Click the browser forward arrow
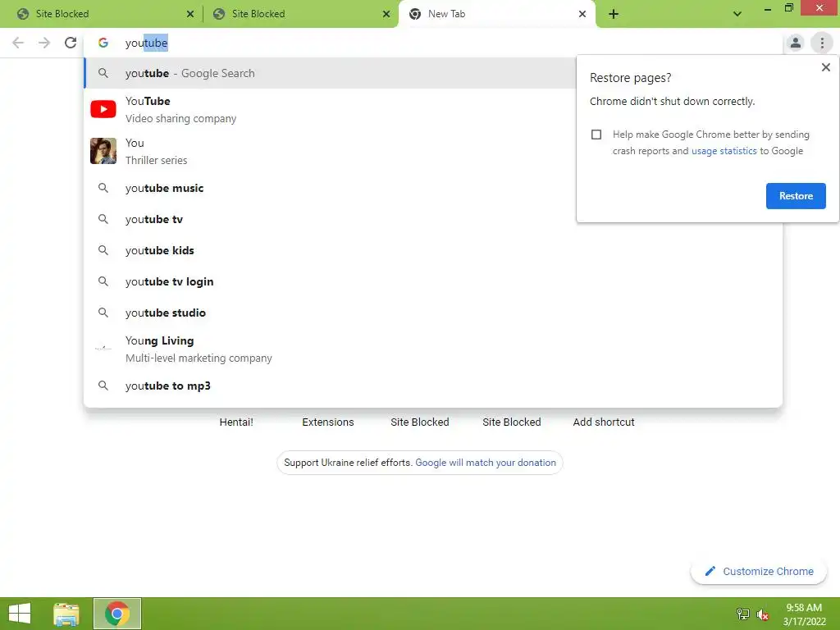The image size is (840, 630). click(44, 43)
